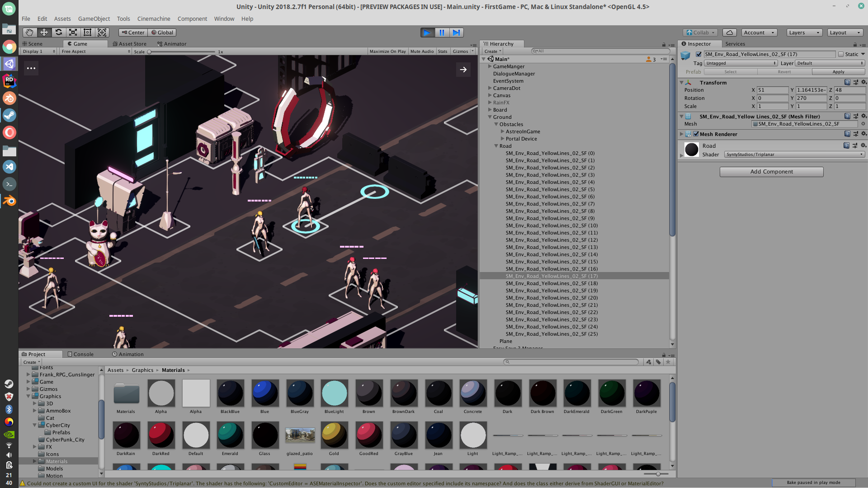868x488 pixels.
Task: Toggle Center pivot mode button
Action: [x=133, y=33]
